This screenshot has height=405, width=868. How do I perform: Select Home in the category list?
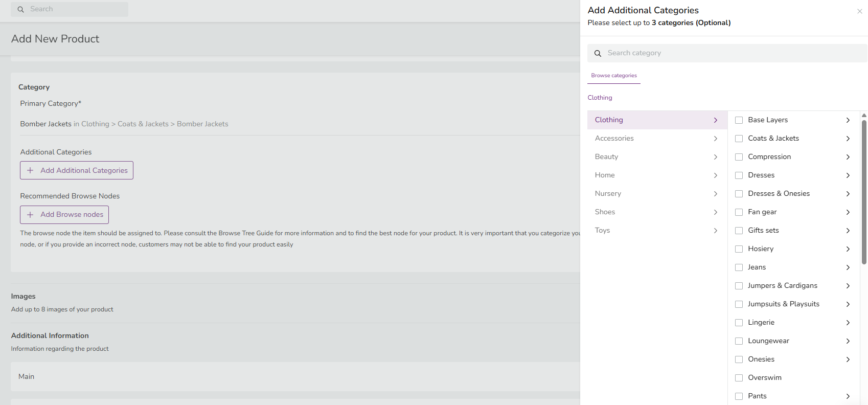click(x=605, y=175)
